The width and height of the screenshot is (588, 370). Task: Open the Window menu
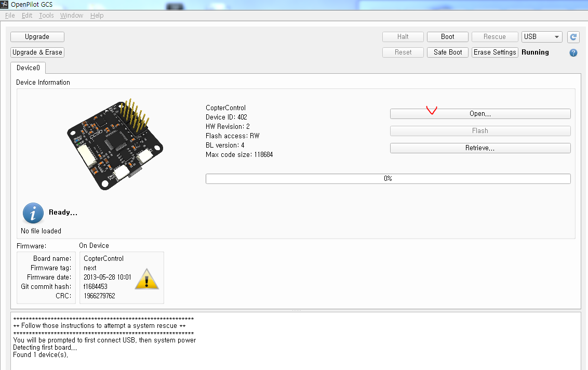point(72,16)
